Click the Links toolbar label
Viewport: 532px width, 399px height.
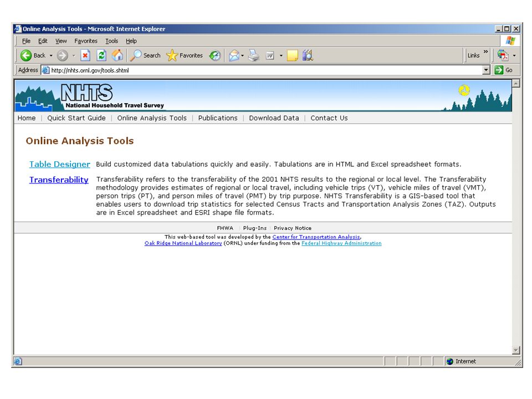coord(473,55)
